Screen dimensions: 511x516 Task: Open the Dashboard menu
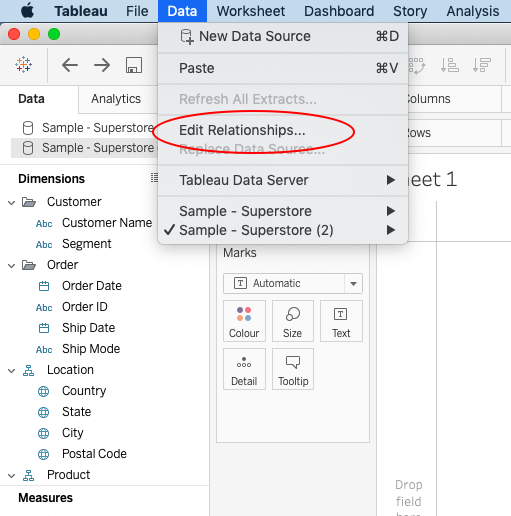339,11
